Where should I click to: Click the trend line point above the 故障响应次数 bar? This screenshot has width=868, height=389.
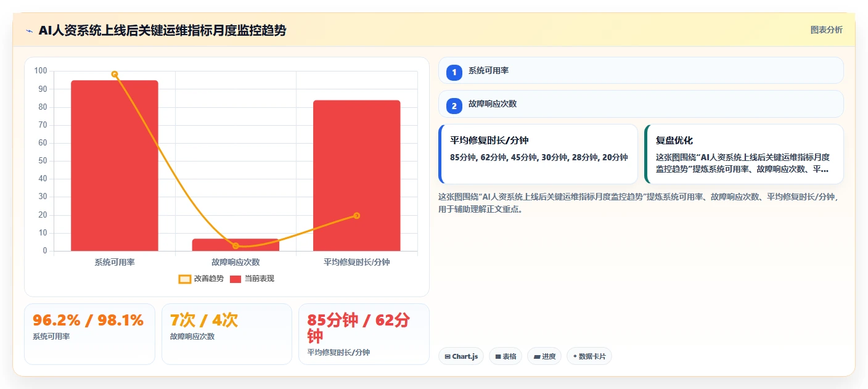(x=235, y=245)
